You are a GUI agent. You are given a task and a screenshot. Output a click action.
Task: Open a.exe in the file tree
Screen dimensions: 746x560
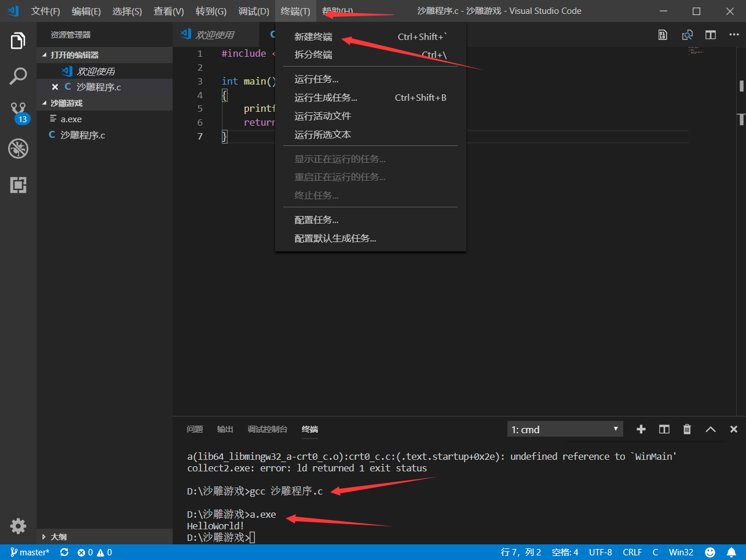(71, 119)
